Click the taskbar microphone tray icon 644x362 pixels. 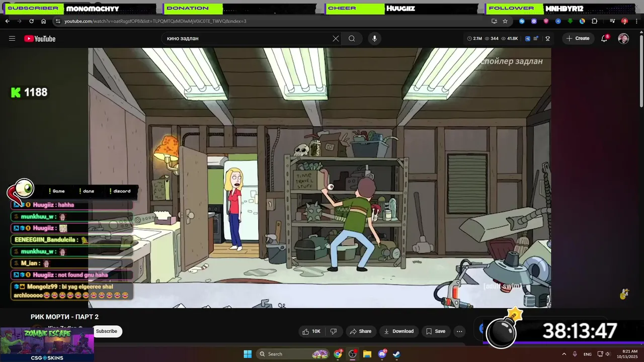point(575,354)
